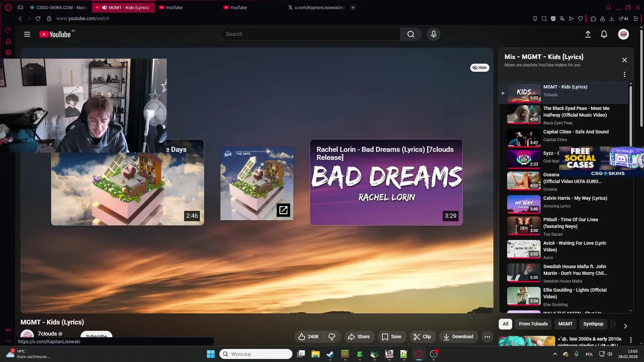This screenshot has height=362, width=644.
Task: Show more filter chips with right arrow
Action: tap(625, 326)
